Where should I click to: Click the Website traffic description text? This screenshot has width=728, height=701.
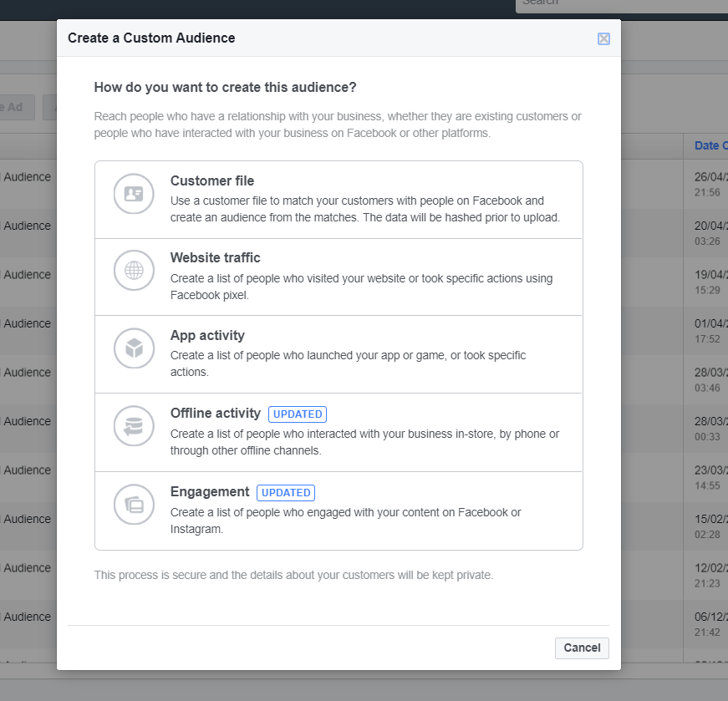click(361, 287)
